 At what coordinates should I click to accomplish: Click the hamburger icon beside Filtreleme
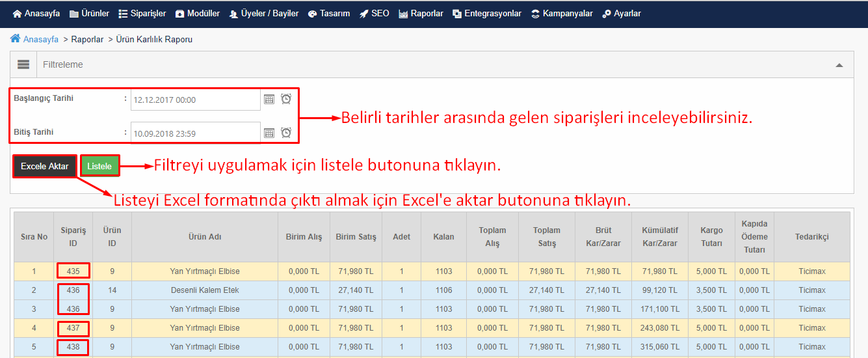(23, 64)
